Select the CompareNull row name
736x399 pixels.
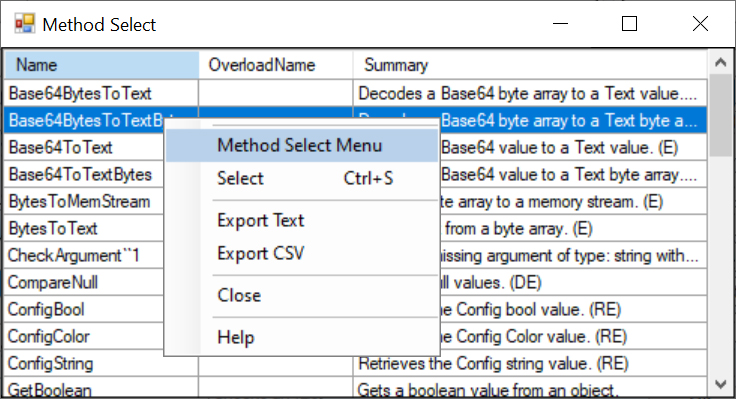[53, 283]
